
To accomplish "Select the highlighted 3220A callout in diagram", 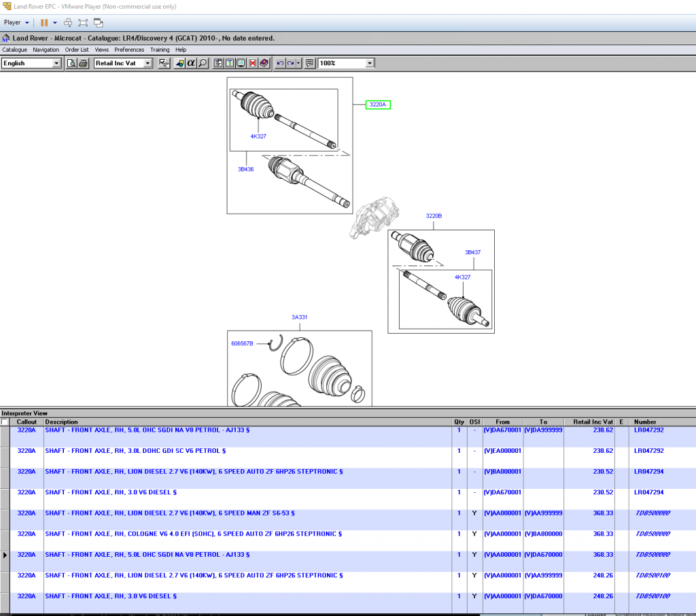I will tap(378, 105).
